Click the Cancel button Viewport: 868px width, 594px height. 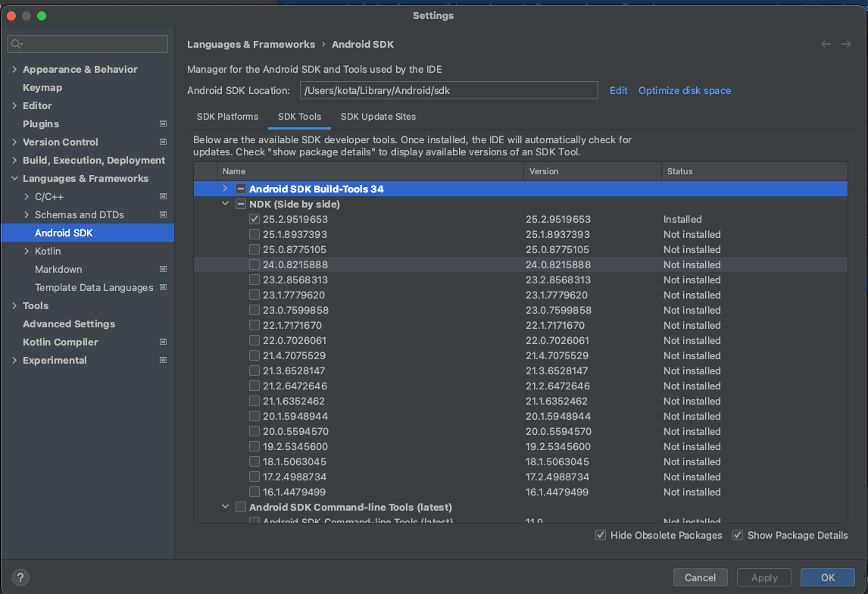pos(701,577)
